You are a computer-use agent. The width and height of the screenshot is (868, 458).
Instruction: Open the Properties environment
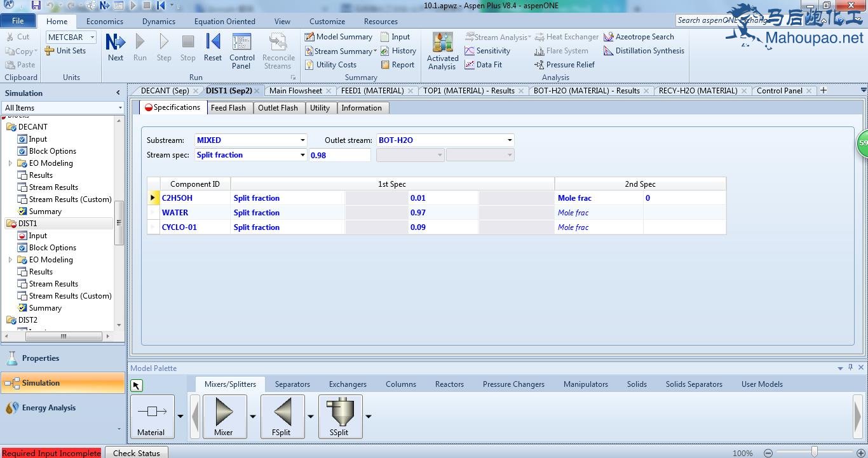63,358
